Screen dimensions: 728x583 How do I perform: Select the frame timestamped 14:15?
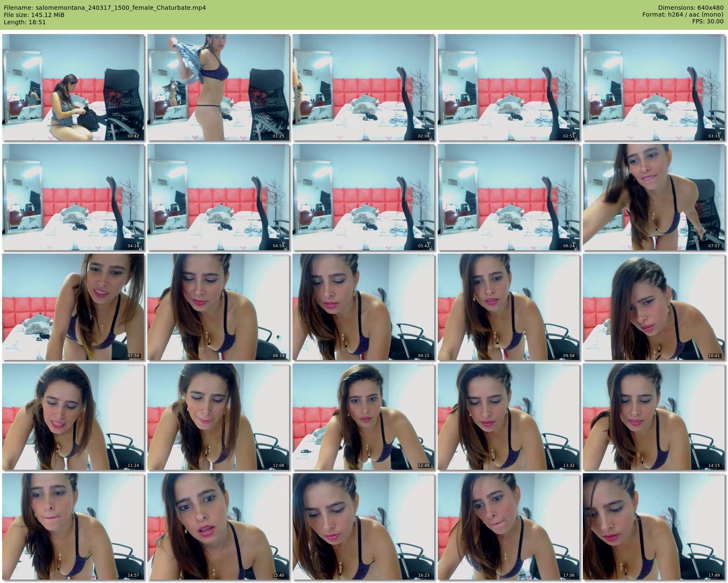(x=653, y=417)
